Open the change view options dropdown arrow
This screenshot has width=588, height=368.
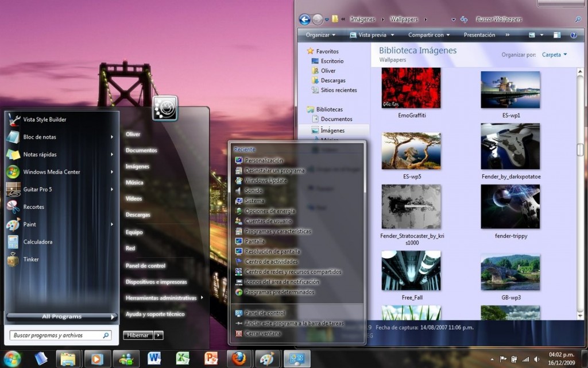click(x=541, y=35)
